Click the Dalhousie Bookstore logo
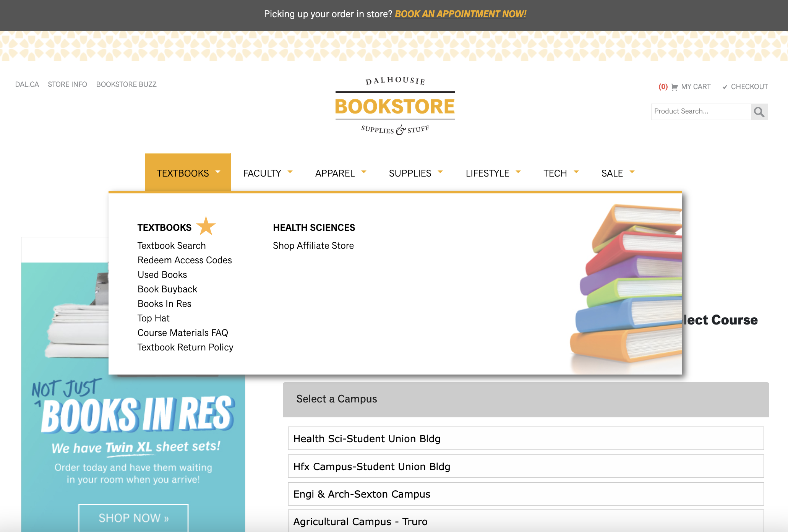 (395, 106)
